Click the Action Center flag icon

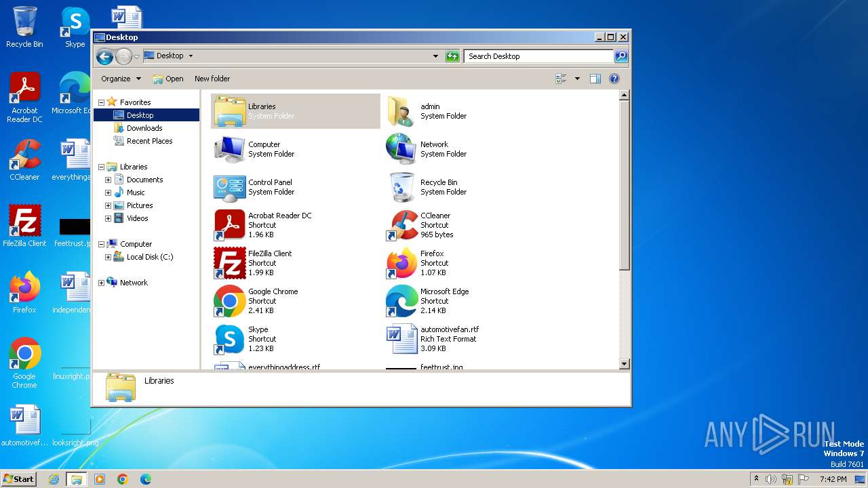pyautogui.click(x=803, y=479)
